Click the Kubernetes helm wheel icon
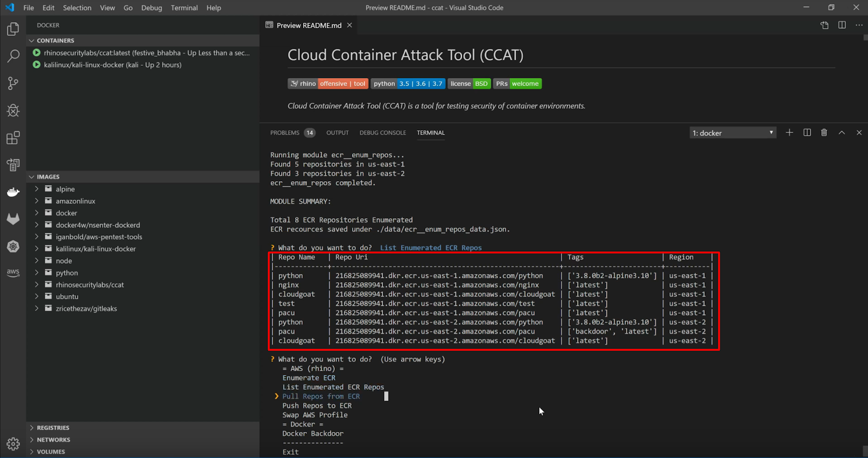 13,246
